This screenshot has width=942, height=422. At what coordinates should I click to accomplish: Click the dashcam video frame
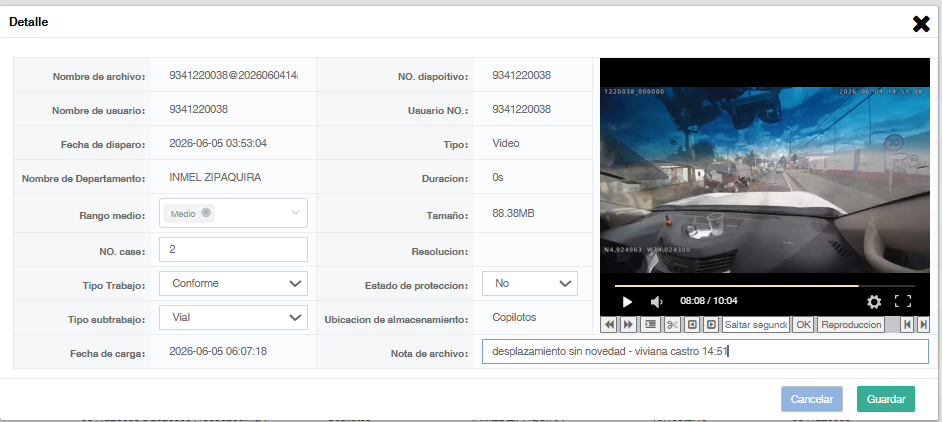tap(764, 180)
